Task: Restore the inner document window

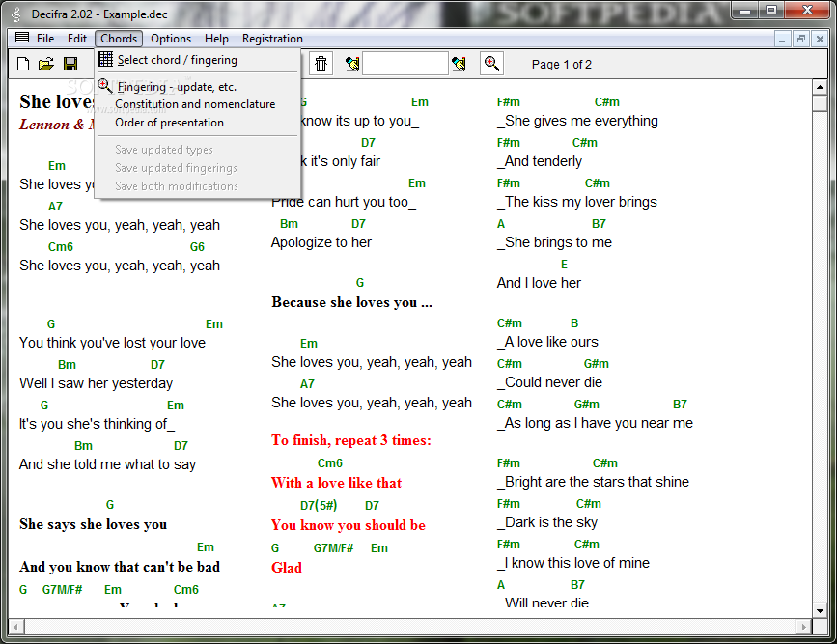Action: 800,39
